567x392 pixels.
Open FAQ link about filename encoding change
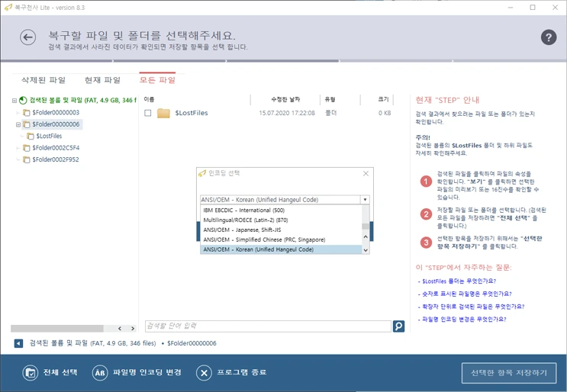click(x=464, y=320)
